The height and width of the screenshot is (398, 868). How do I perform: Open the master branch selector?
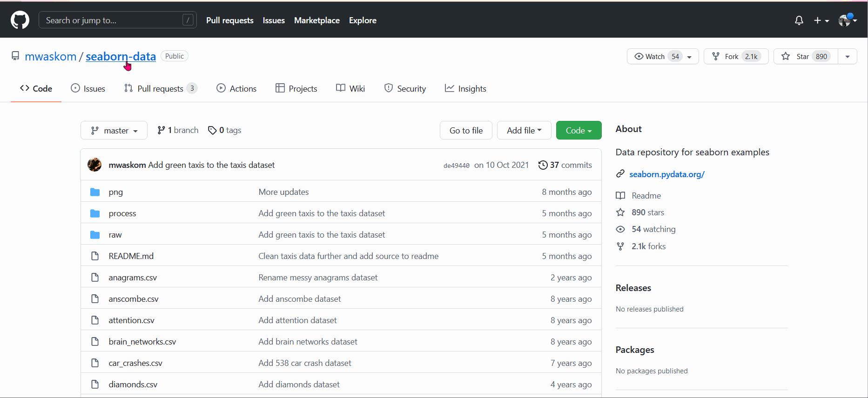tap(114, 130)
